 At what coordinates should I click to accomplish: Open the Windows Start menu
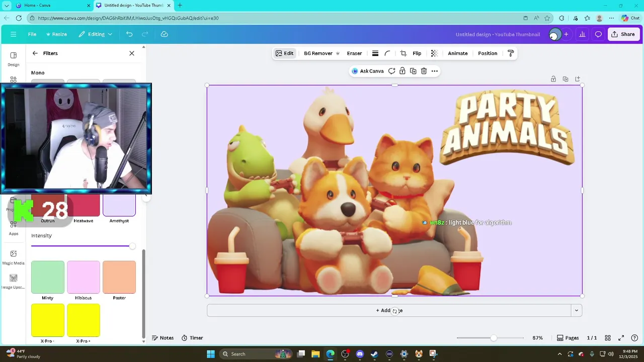211,354
